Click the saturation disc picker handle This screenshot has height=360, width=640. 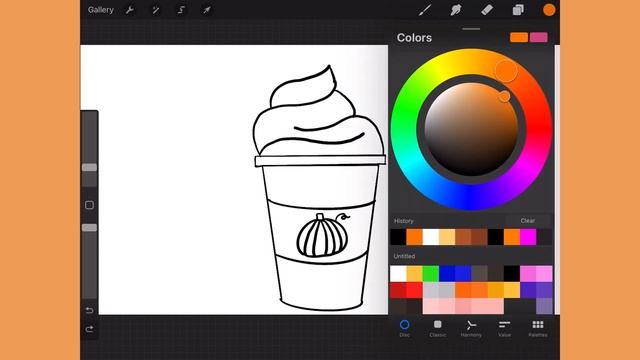pyautogui.click(x=504, y=96)
